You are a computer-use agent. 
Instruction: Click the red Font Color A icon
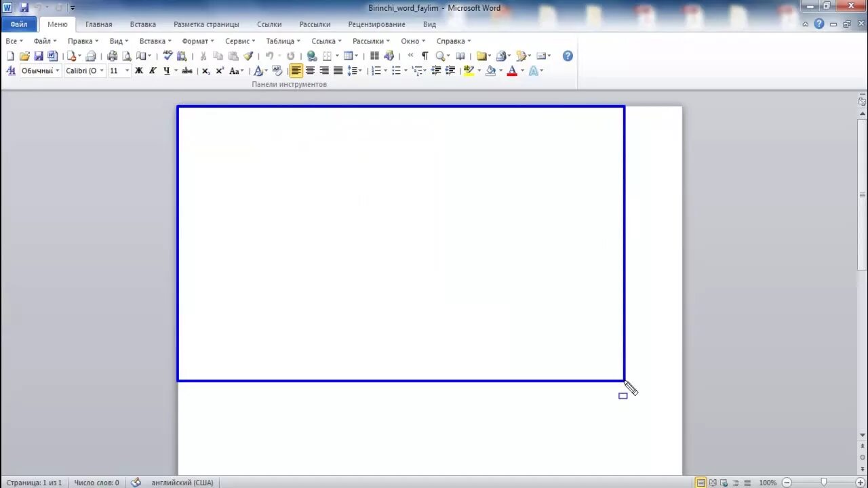click(512, 70)
